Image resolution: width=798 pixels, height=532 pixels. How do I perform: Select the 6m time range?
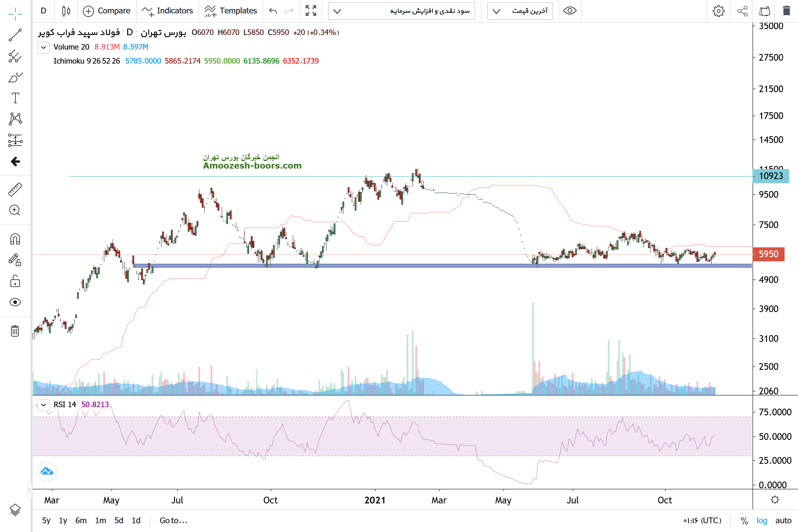(x=81, y=520)
